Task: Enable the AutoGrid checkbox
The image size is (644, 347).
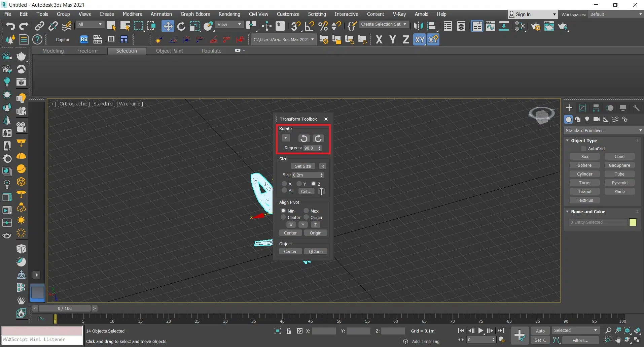Action: [584, 149]
